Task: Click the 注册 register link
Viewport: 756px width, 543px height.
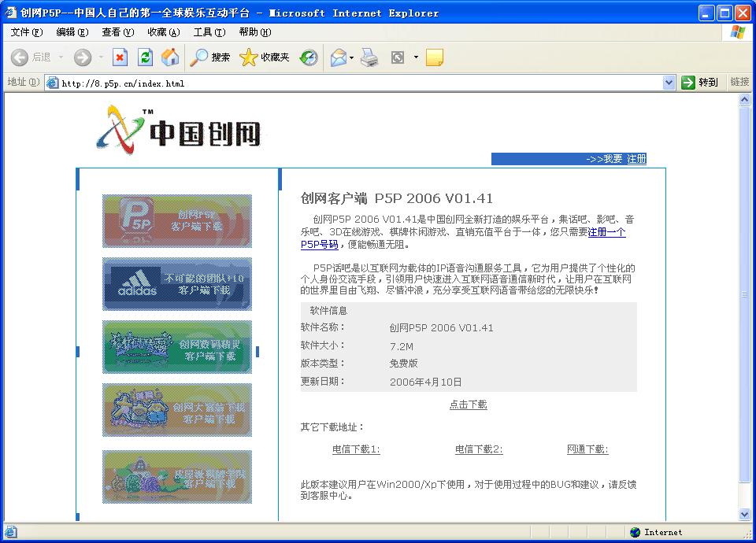Action: 636,159
